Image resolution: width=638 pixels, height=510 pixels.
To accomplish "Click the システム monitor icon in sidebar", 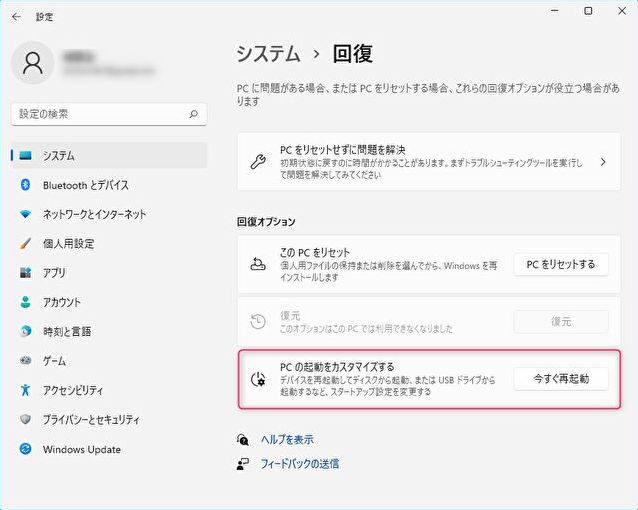I will coord(26,155).
